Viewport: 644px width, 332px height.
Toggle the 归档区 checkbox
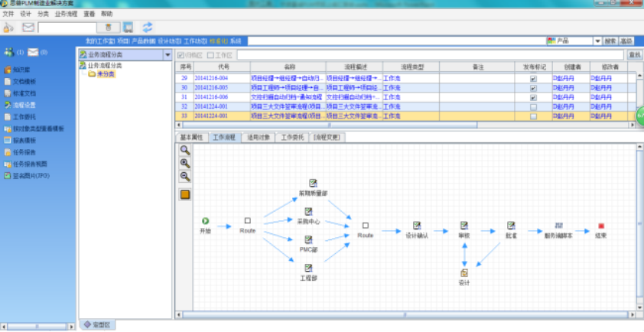pos(181,56)
